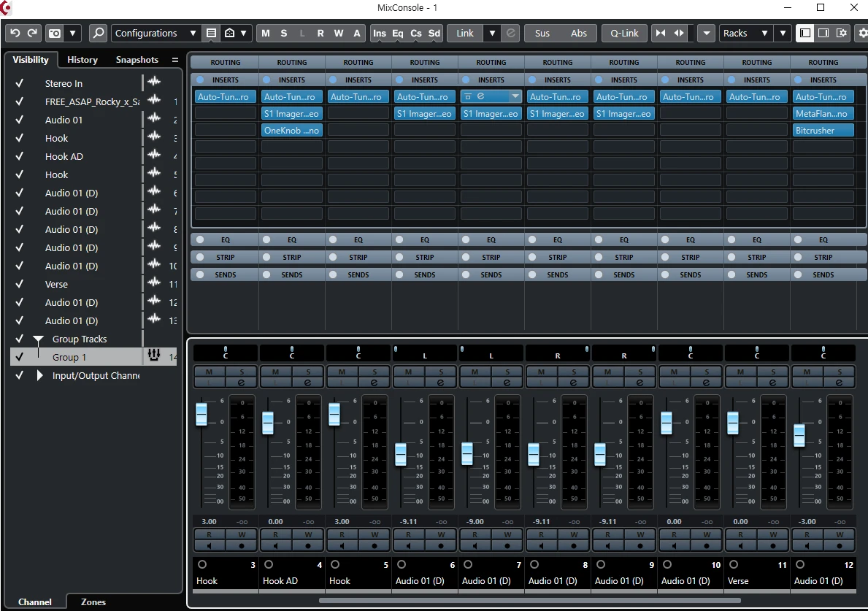Toggle inserts bypass on first channel INSERTS header
The height and width of the screenshot is (611, 868).
tap(200, 80)
